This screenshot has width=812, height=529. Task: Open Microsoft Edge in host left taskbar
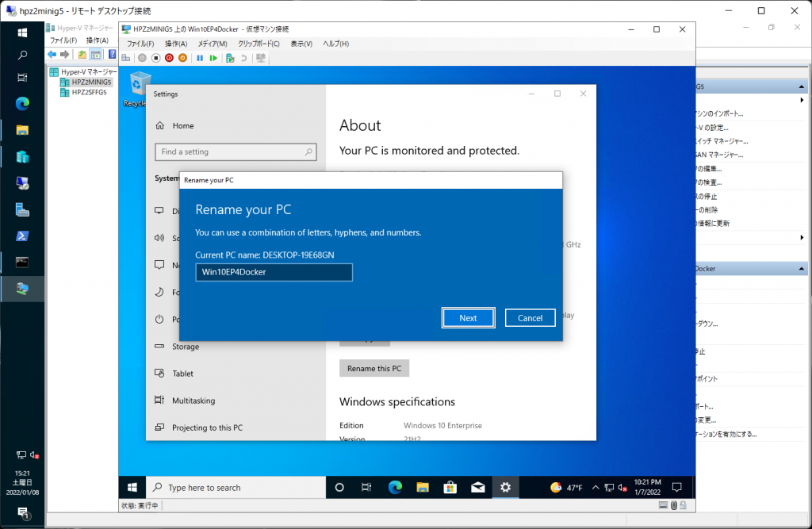pyautogui.click(x=22, y=104)
